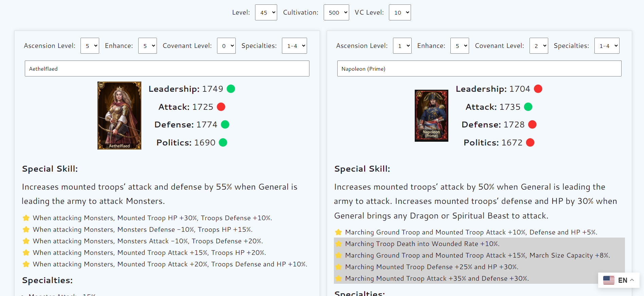Click Aethelflaed's special skill description paragraph
This screenshot has height=296, width=644.
(160, 194)
